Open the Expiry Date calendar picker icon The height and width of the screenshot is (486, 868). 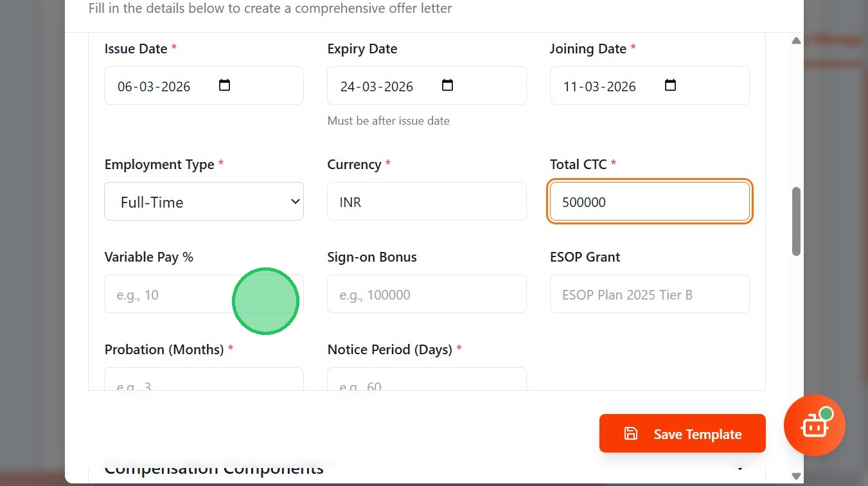(x=447, y=85)
